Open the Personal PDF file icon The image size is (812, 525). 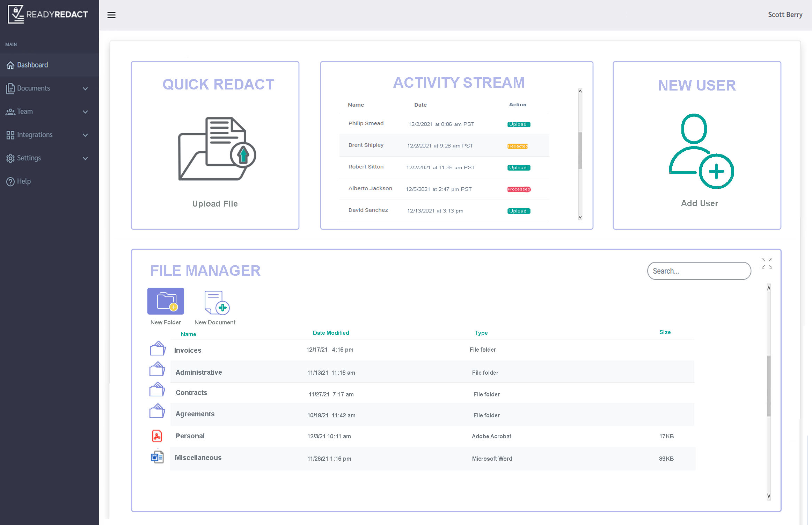[x=157, y=436]
